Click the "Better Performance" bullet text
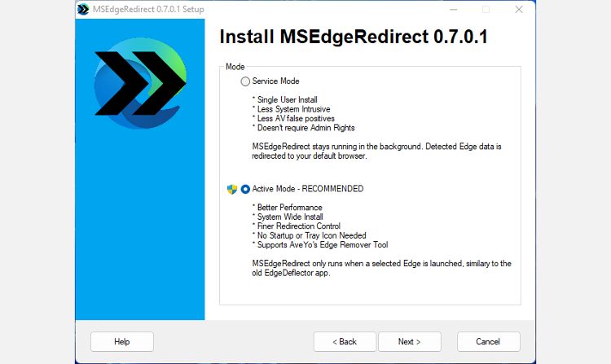The width and height of the screenshot is (611, 364). point(288,208)
